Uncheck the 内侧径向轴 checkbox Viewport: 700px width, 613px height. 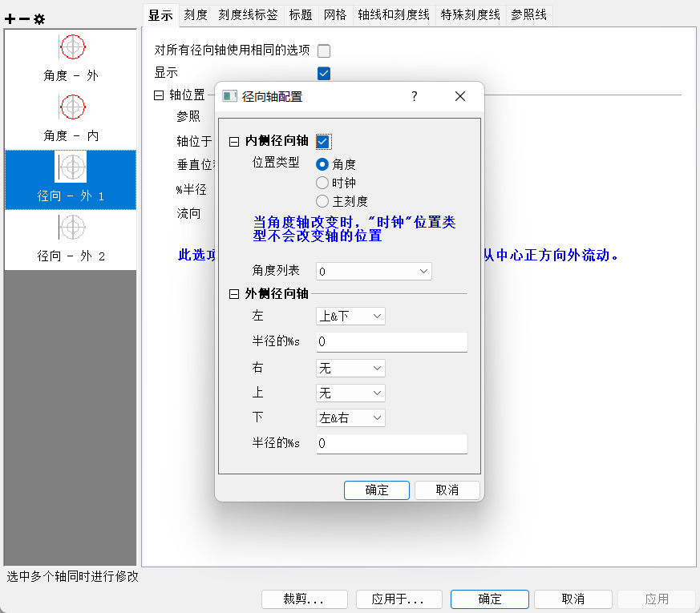pyautogui.click(x=323, y=142)
